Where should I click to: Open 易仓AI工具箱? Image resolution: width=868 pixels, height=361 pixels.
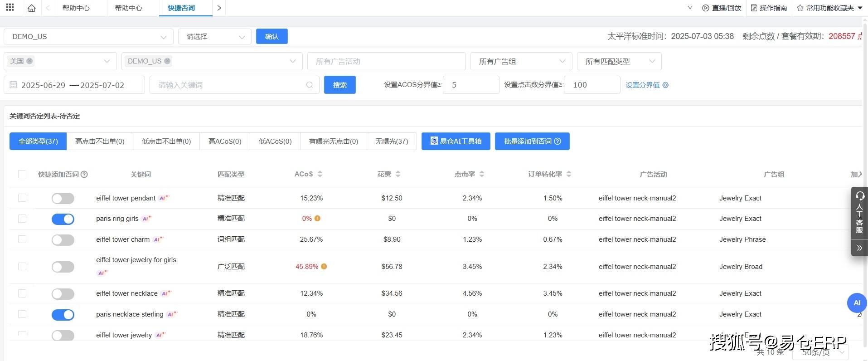tap(456, 141)
